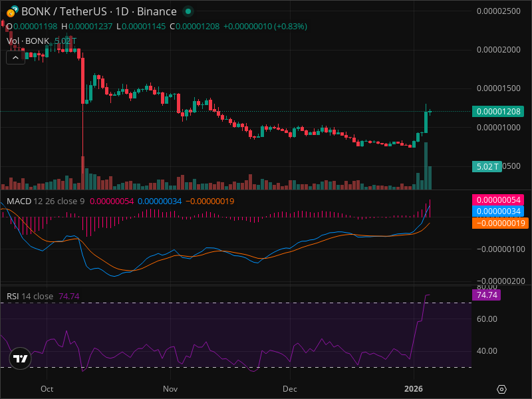Viewport: 532px width, 399px height.
Task: Click the 0.00001500 price axis label
Action: (498, 88)
